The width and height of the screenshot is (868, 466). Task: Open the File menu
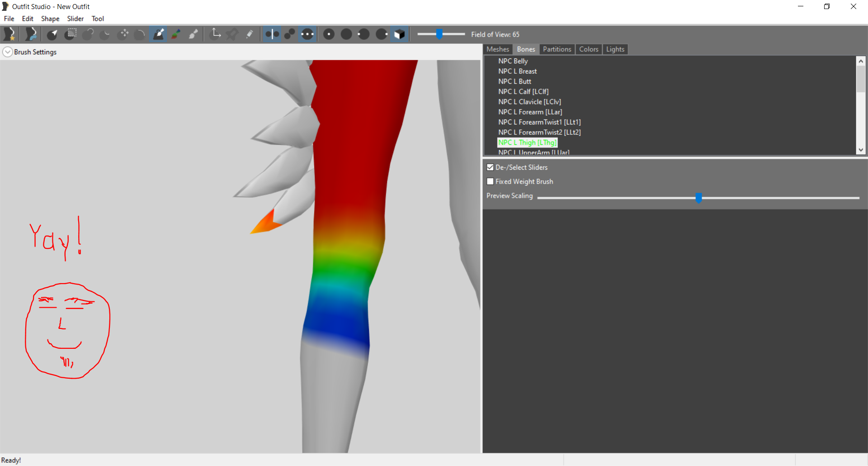9,19
